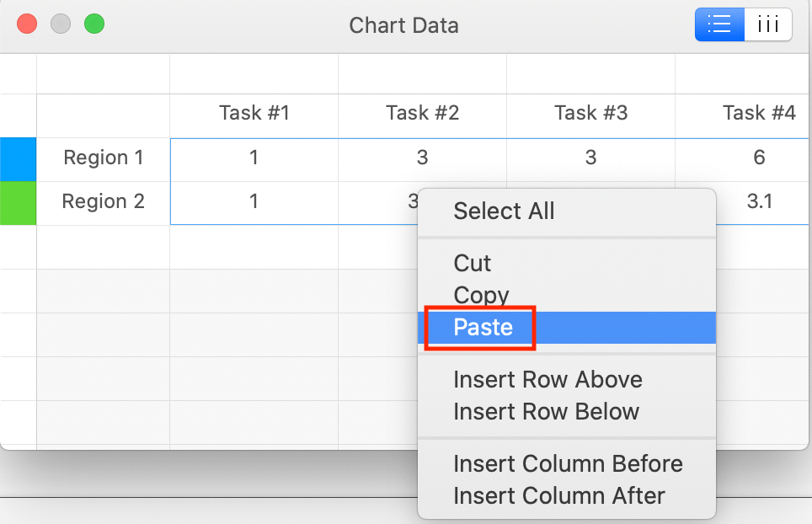Minimize the Chart Data window
The image size is (812, 524).
(60, 24)
